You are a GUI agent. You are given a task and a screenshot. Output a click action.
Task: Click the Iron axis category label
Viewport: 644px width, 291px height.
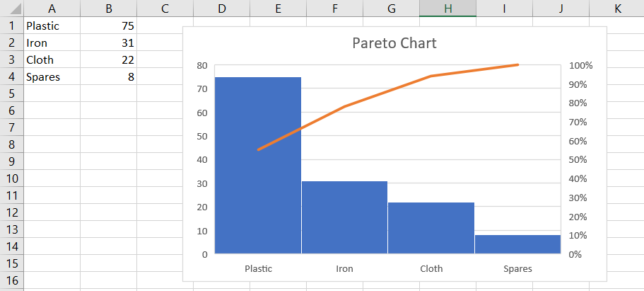click(344, 269)
